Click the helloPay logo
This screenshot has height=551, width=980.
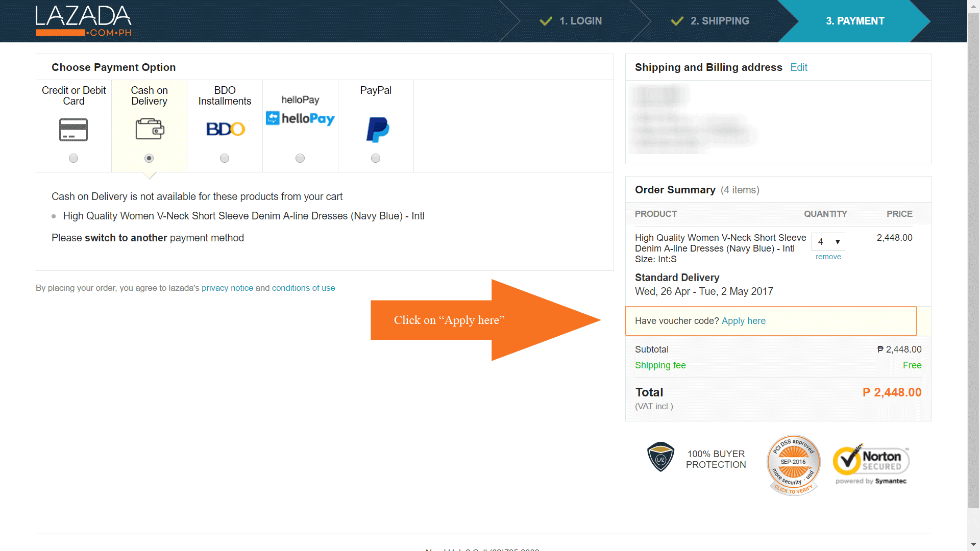(300, 118)
